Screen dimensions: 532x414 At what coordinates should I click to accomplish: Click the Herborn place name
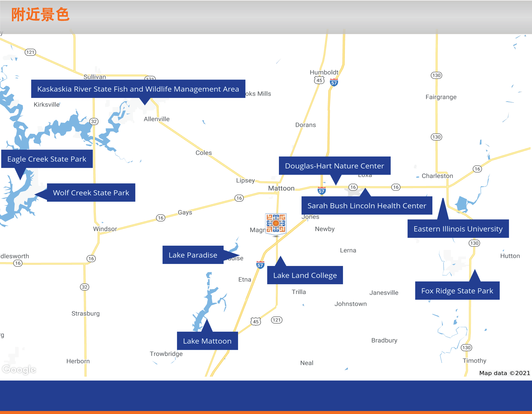coord(78,361)
